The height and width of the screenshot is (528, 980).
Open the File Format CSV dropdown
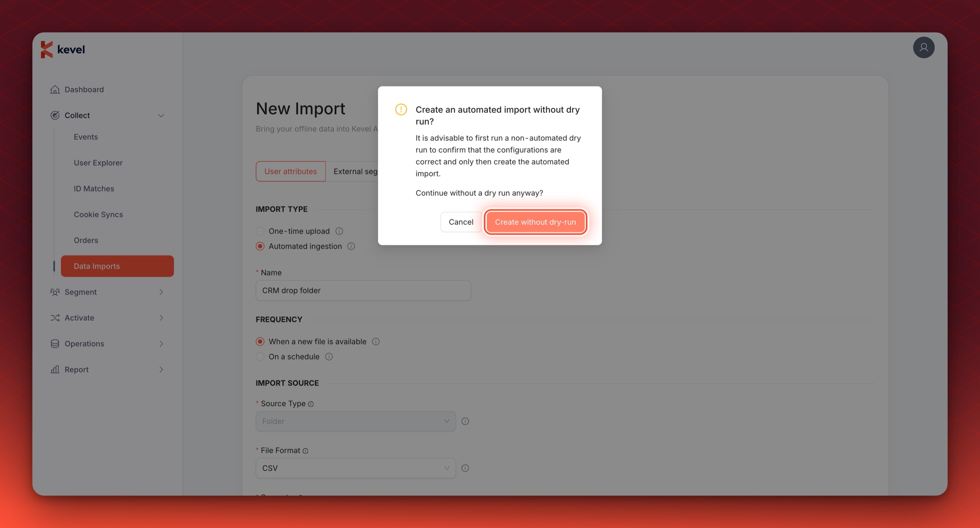356,468
